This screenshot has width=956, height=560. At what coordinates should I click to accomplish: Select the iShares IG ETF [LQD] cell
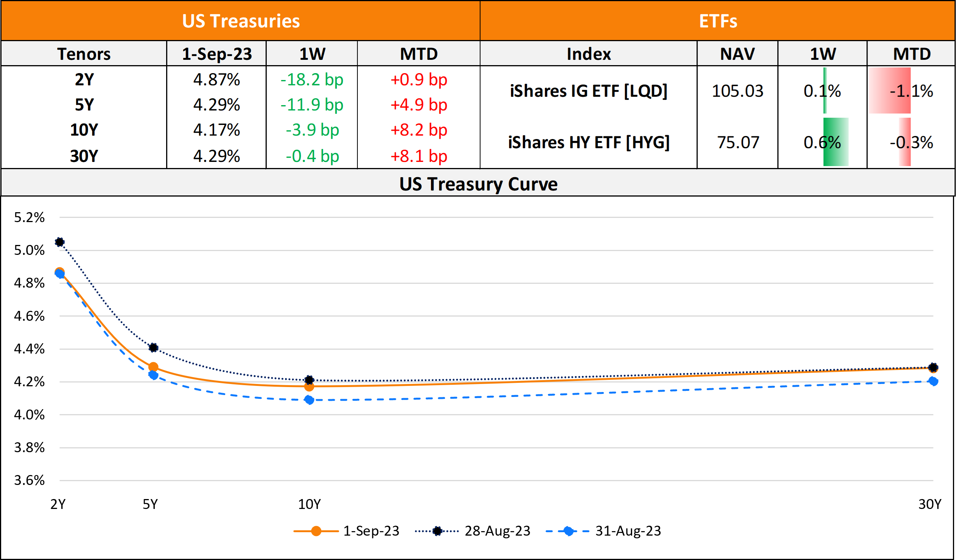point(588,91)
